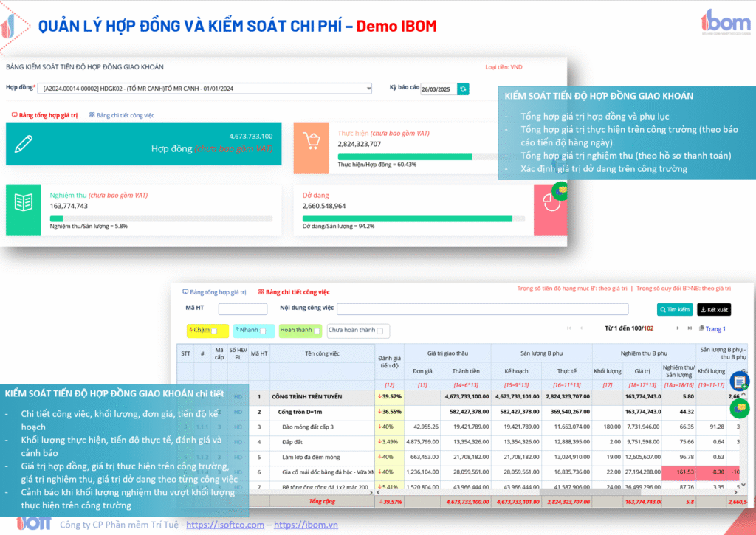The image size is (756, 535).
Task: Click the pencil icon on Hợp đồng card
Action: click(x=24, y=144)
